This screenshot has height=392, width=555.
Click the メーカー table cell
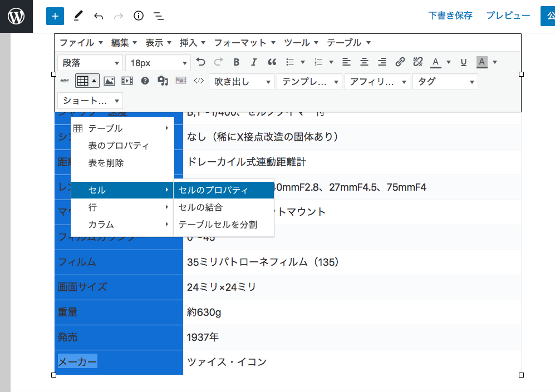click(119, 363)
